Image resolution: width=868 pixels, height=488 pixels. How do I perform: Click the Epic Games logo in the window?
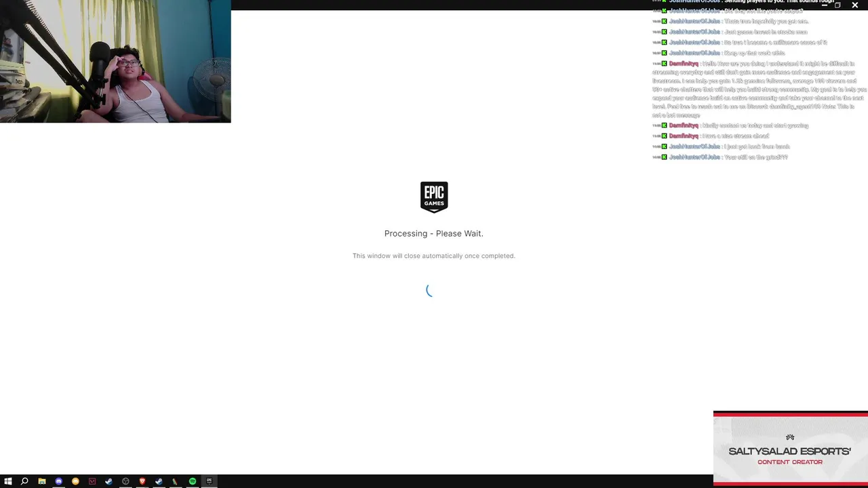click(x=434, y=197)
